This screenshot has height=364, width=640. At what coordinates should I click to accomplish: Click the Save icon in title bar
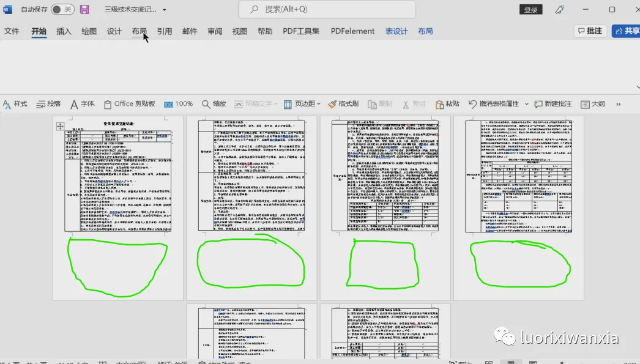click(84, 9)
